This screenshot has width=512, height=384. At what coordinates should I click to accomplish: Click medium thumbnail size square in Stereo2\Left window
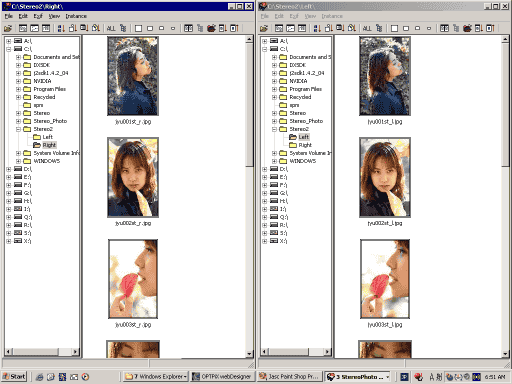point(406,28)
